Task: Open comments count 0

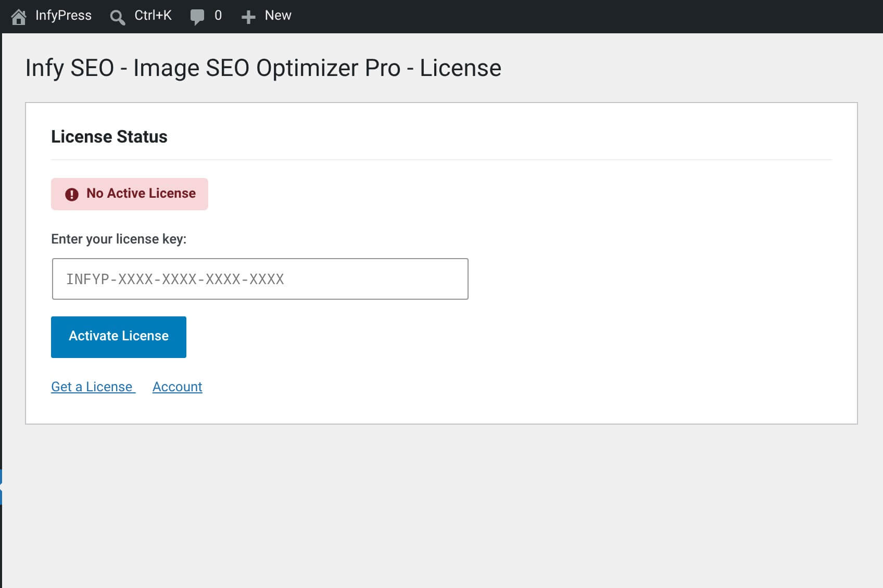Action: 218,16
